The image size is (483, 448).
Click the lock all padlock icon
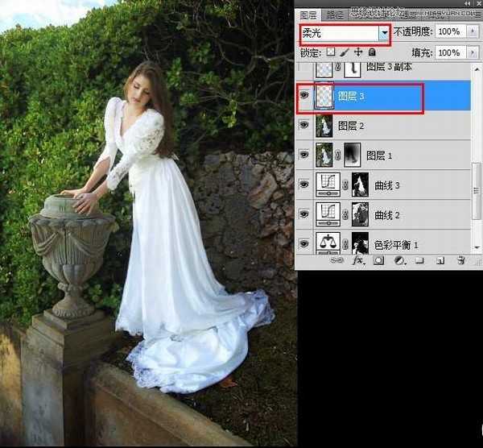pyautogui.click(x=371, y=52)
